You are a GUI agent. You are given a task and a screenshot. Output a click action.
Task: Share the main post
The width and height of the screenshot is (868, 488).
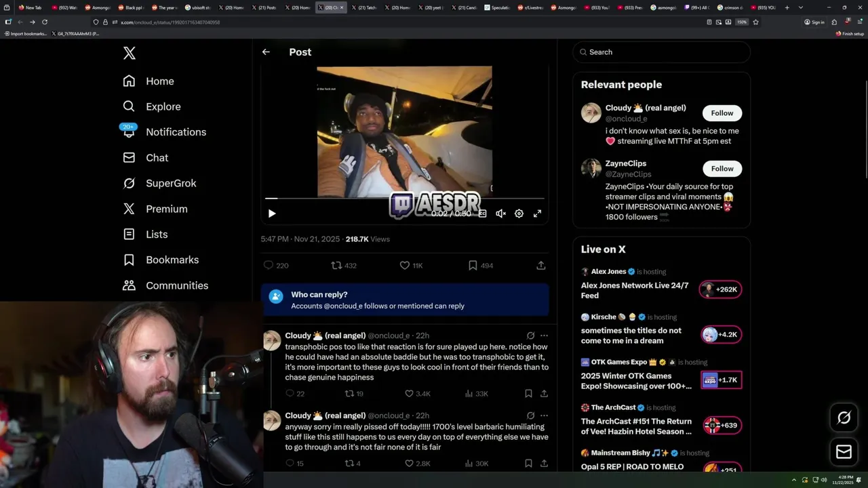pyautogui.click(x=541, y=266)
